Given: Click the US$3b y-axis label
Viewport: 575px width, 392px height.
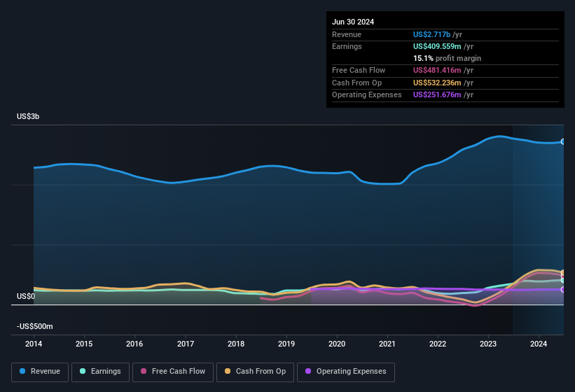Looking at the screenshot, I should pos(28,116).
